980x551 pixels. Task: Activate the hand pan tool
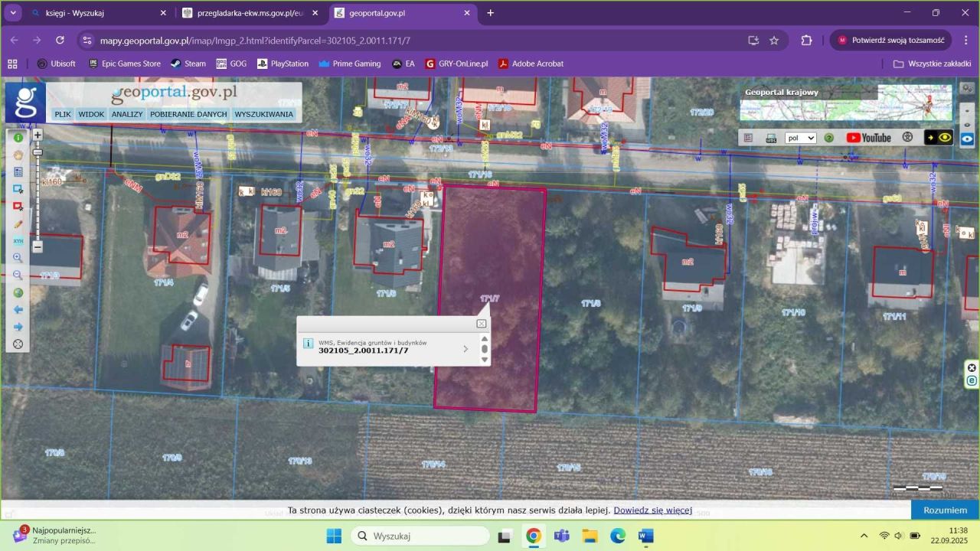click(x=18, y=155)
